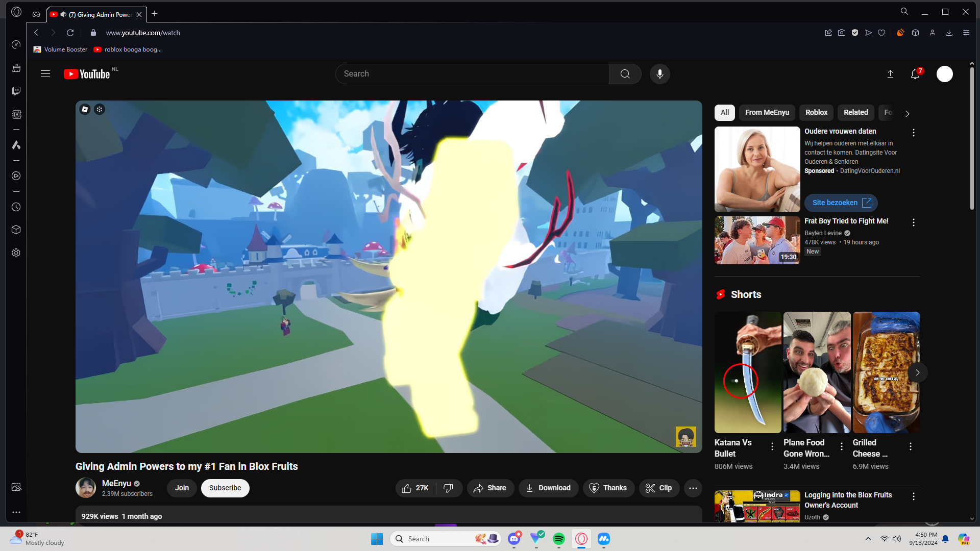
Task: Go back to the previous page
Action: [36, 33]
